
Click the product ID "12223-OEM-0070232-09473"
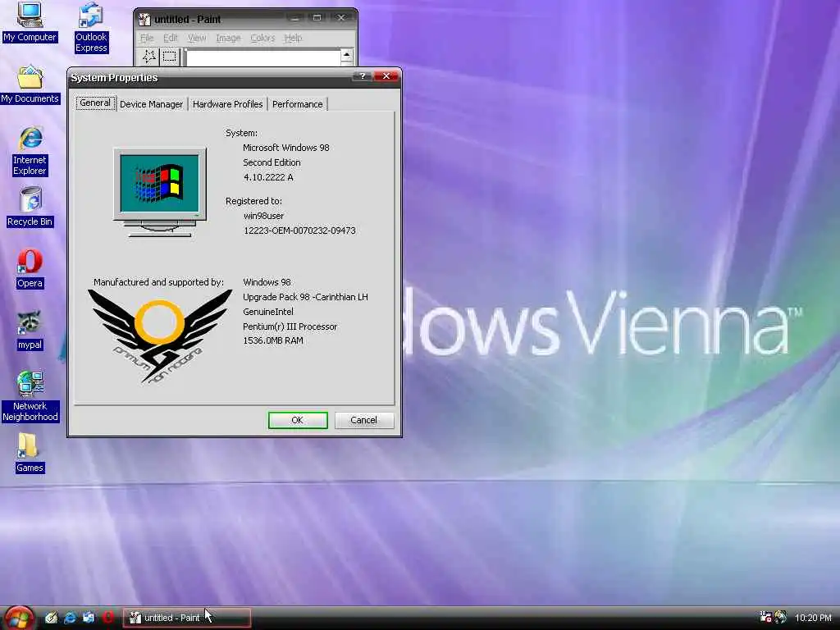299,231
